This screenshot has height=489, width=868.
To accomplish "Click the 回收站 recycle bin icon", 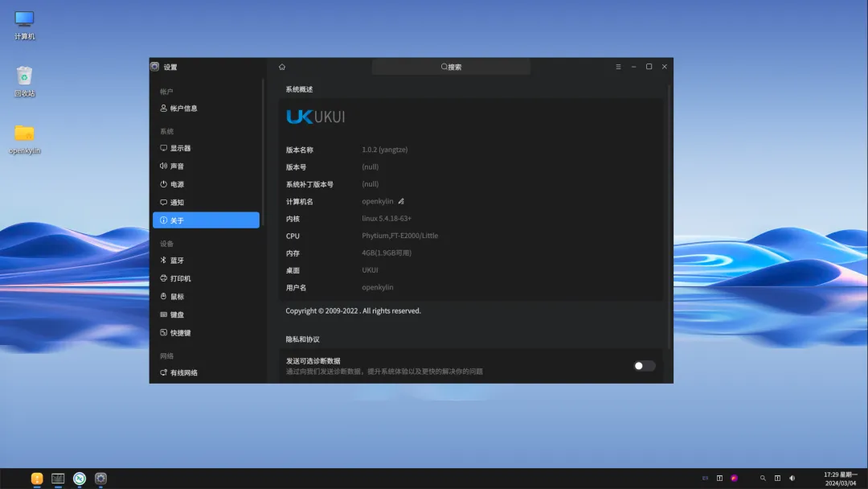I will point(24,82).
